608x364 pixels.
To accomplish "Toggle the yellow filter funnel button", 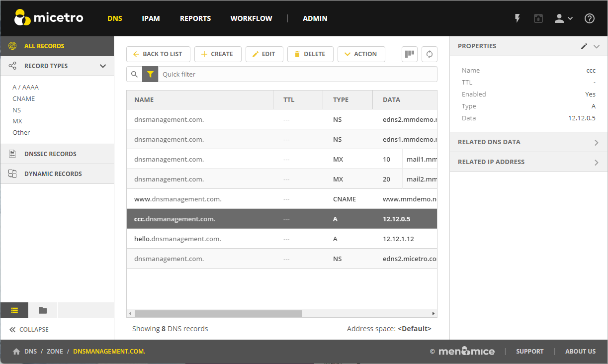I will pos(150,74).
